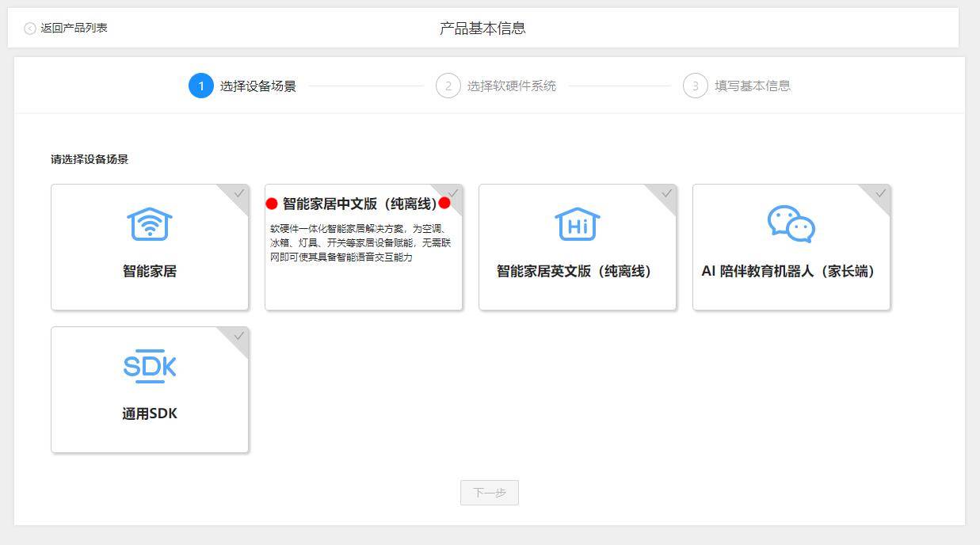Image resolution: width=980 pixels, height=545 pixels.
Task: Select the 智能家居中文版（纯离线）title
Action: [360, 204]
